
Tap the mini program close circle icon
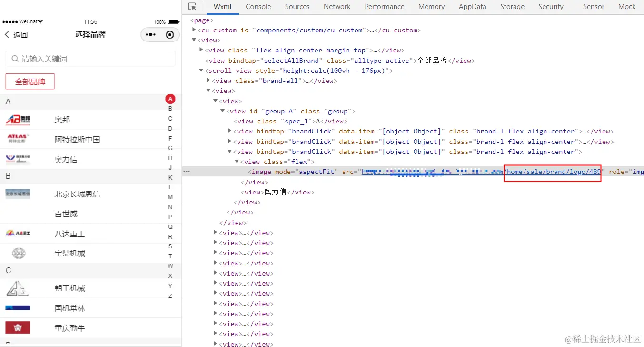click(x=170, y=34)
